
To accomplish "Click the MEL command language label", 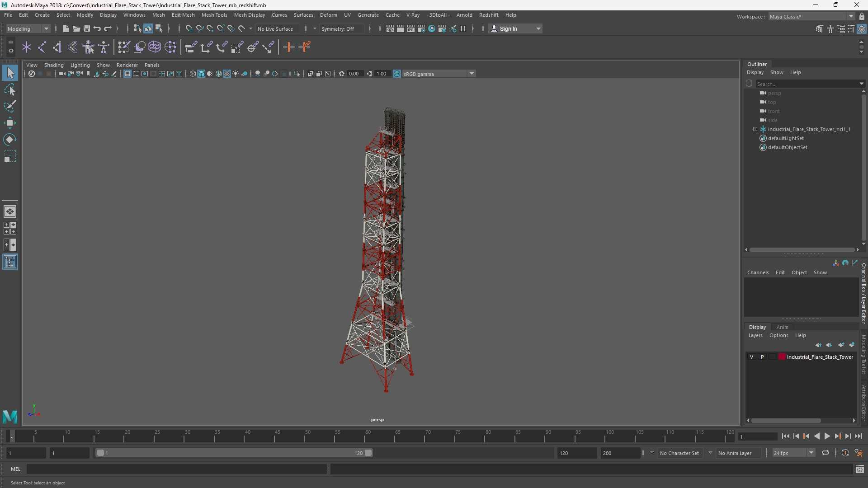I will (x=16, y=469).
